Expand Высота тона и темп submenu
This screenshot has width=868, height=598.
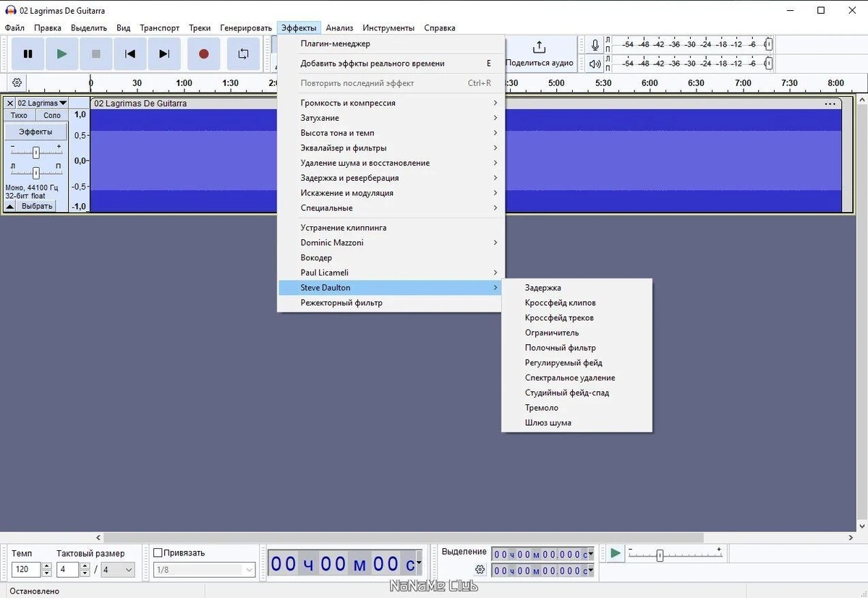[391, 133]
